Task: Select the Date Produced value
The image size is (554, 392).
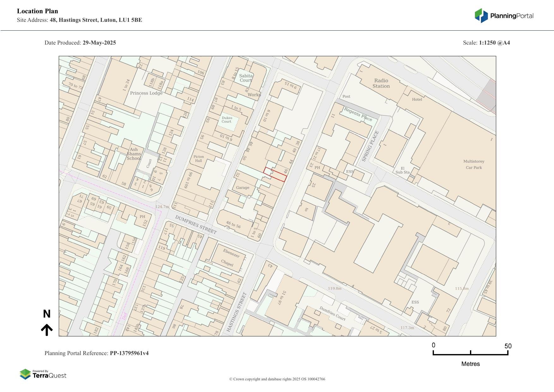Action: click(99, 43)
